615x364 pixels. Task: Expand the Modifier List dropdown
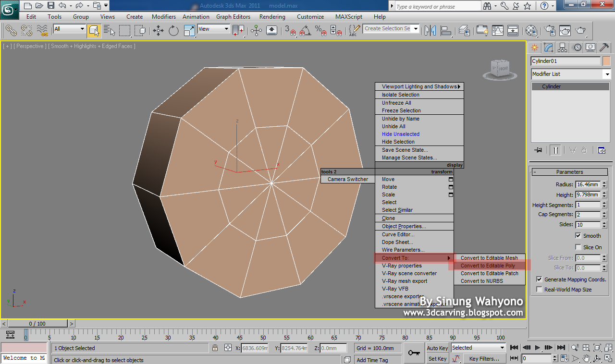click(607, 74)
